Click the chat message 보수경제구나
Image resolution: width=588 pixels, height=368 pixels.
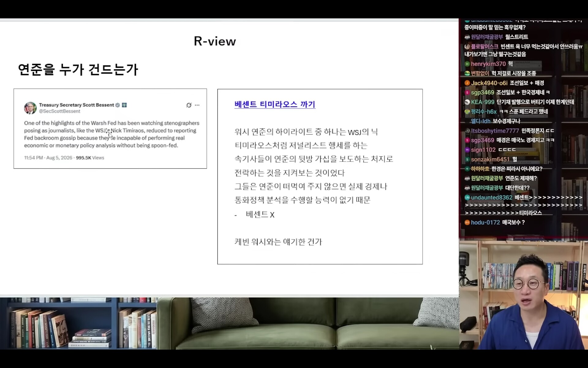click(506, 121)
